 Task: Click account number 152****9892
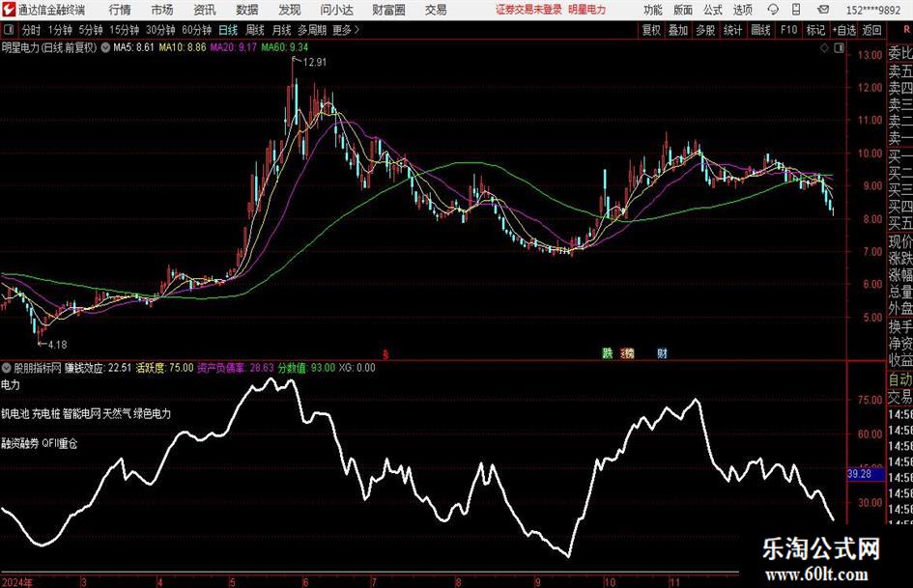click(x=872, y=10)
